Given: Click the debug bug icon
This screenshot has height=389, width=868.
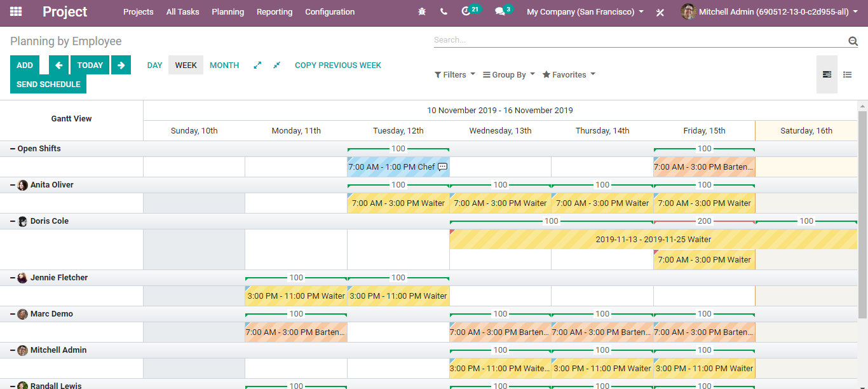Looking at the screenshot, I should (x=422, y=11).
